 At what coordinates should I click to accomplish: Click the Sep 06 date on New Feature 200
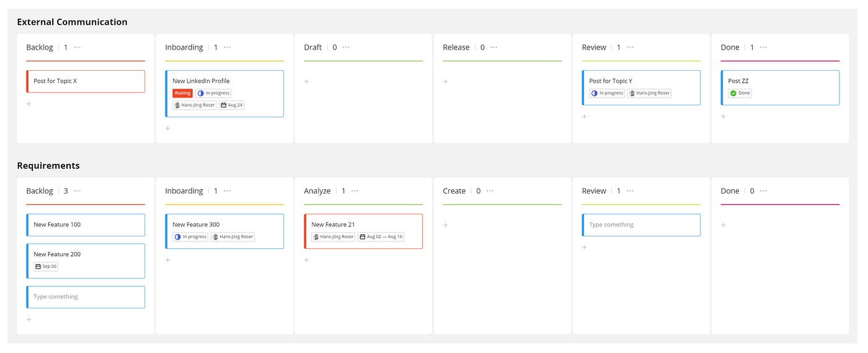click(x=46, y=266)
